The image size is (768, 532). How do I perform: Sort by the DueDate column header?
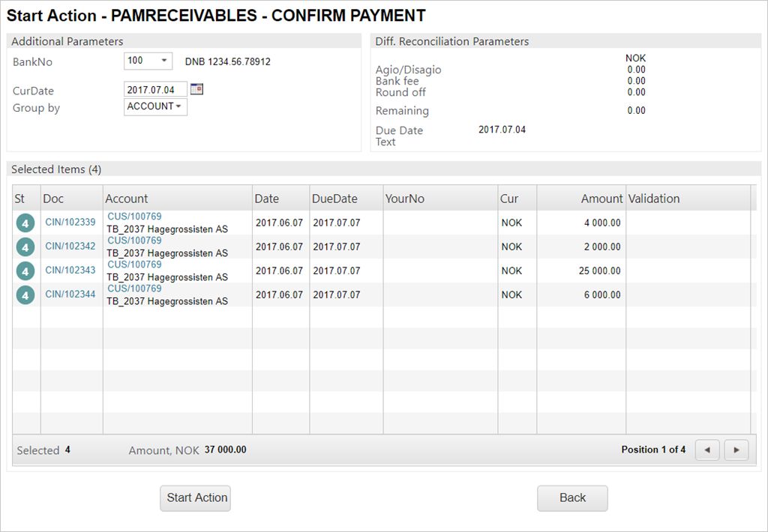click(334, 199)
